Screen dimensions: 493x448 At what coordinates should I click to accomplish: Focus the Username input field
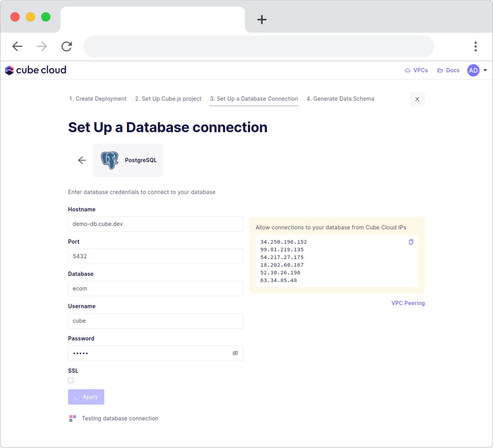click(x=156, y=321)
